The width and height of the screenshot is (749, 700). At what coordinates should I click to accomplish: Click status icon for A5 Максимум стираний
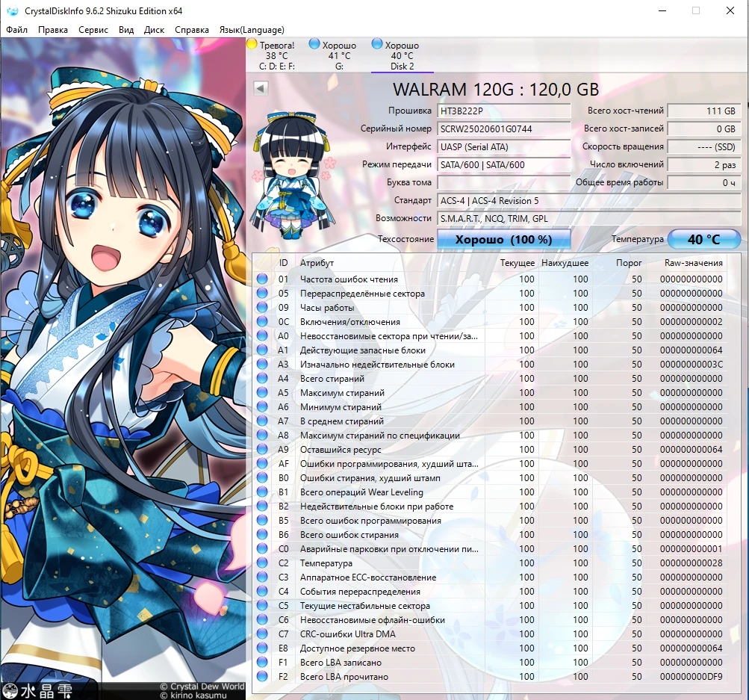[262, 393]
